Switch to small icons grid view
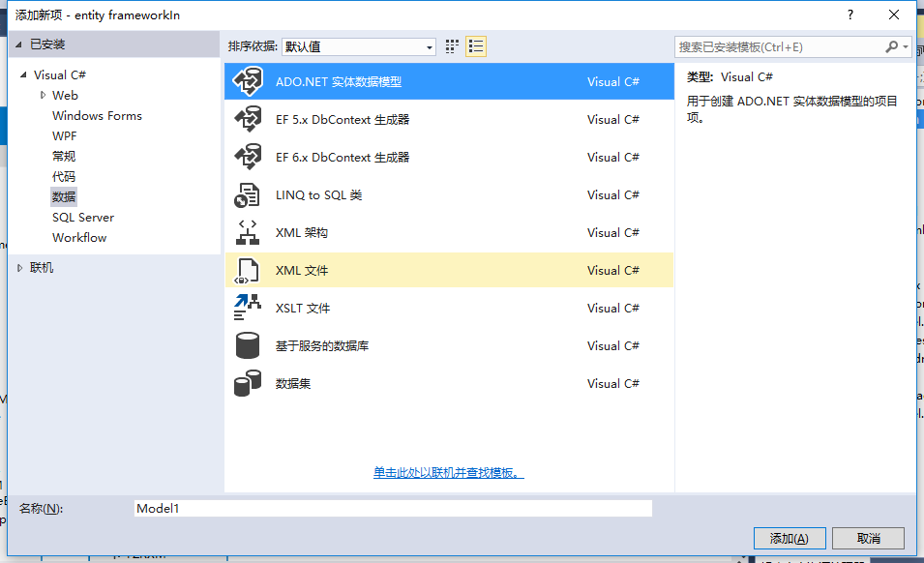 [452, 46]
